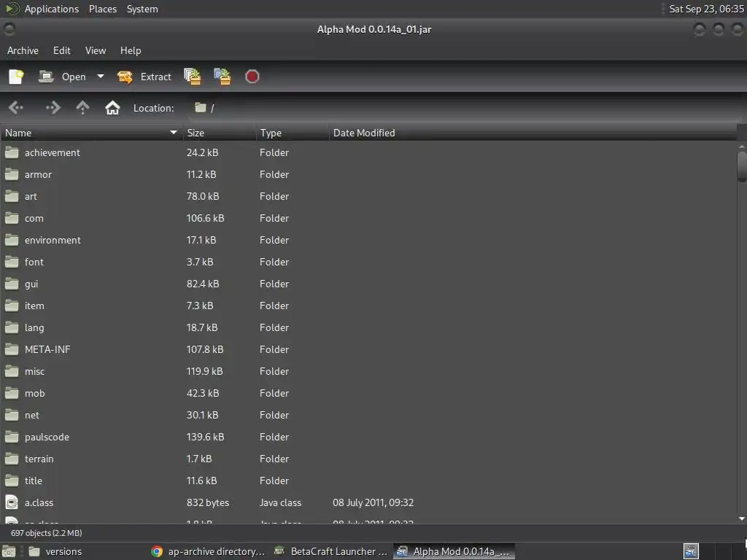This screenshot has height=560, width=747.
Task: Create a new archive with the toolbar icon
Action: (x=16, y=77)
